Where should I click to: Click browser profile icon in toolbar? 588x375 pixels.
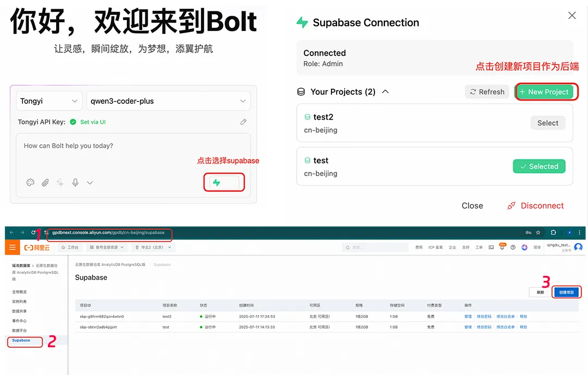[x=569, y=232]
